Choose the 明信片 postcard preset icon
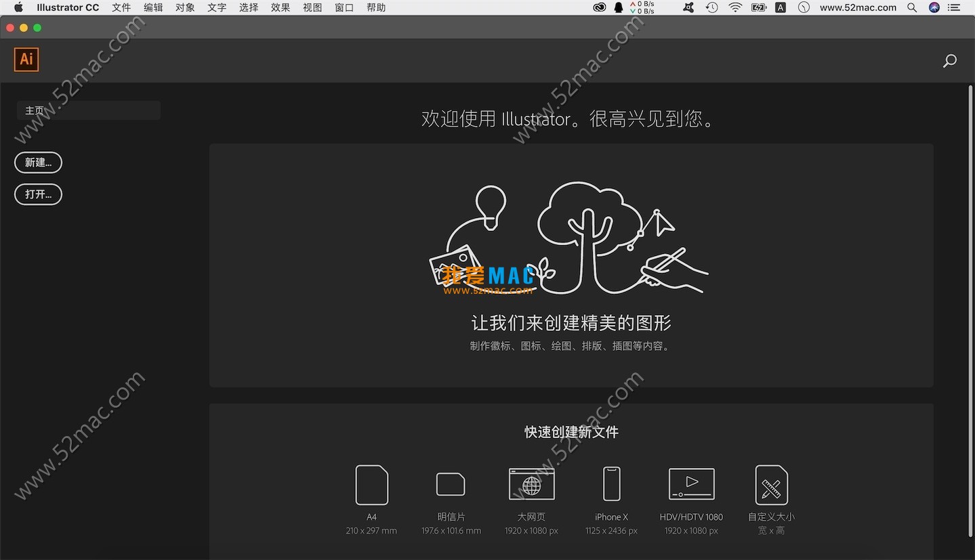This screenshot has width=975, height=560. coord(451,484)
